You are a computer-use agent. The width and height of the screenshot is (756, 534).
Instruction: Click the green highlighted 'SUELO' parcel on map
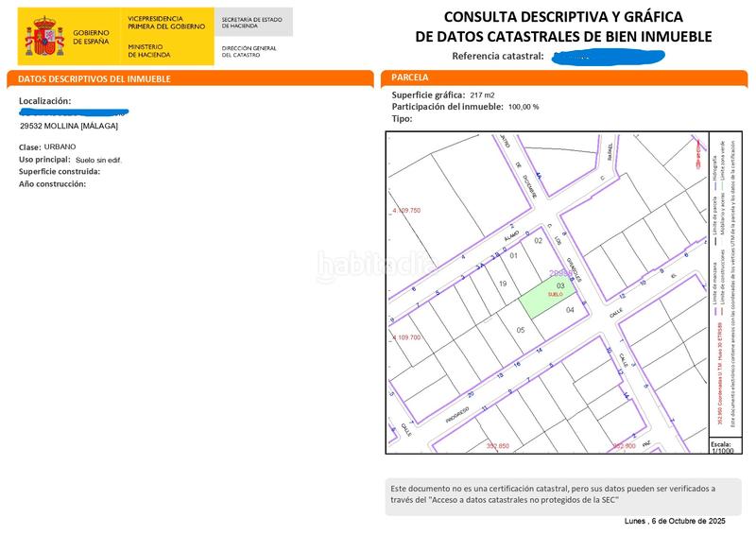tap(548, 297)
